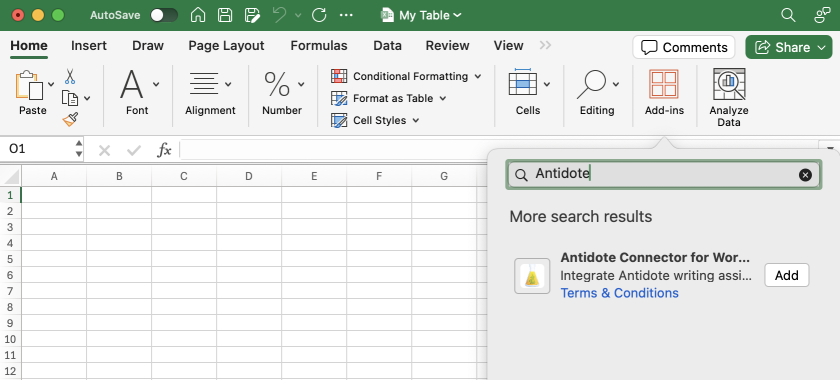Open the Analyze Data tool
Viewport: 840px width, 380px height.
pyautogui.click(x=729, y=98)
